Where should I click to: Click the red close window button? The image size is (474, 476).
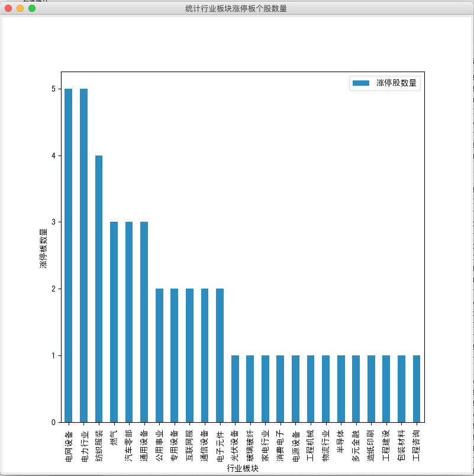[8, 8]
